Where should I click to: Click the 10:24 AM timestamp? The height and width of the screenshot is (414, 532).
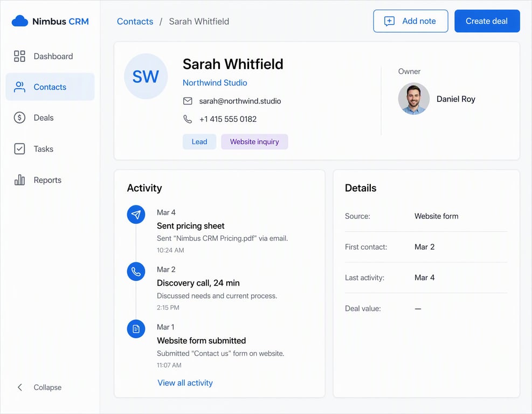(170, 251)
